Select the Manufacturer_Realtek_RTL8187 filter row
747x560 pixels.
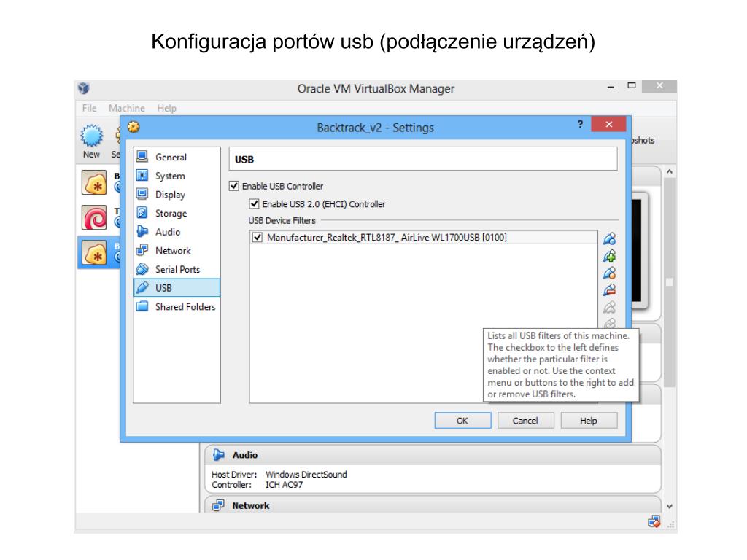tap(423, 237)
